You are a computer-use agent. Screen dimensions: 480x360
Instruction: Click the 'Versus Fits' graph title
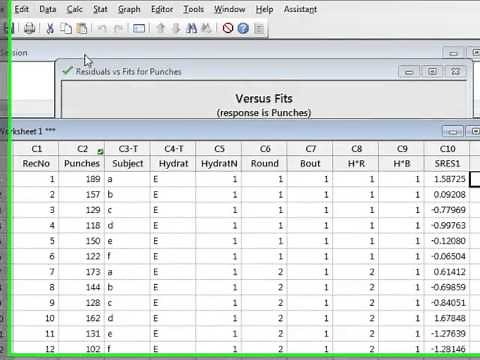(x=264, y=99)
